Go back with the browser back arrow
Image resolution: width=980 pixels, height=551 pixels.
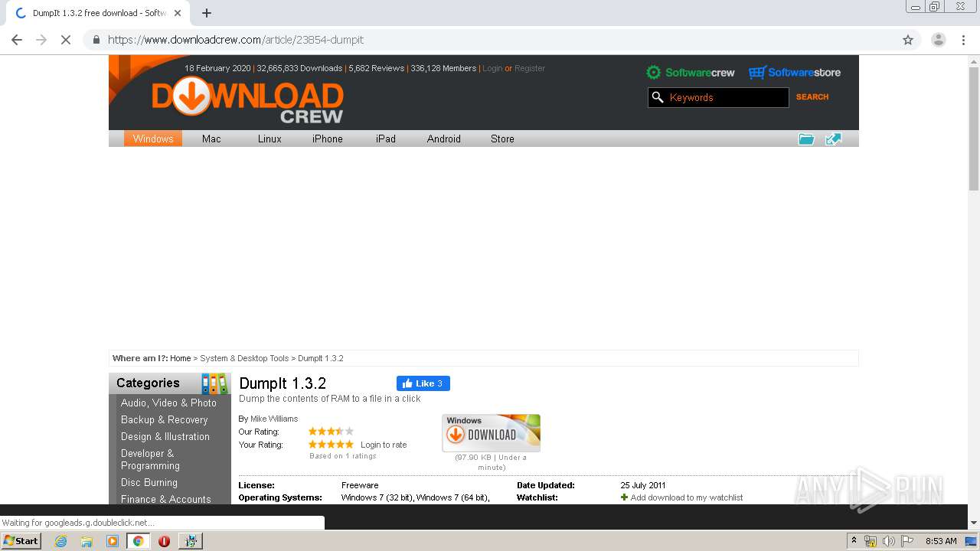pos(17,40)
